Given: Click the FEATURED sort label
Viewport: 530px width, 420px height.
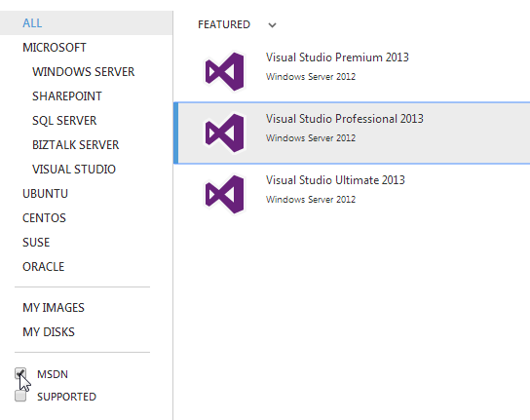Looking at the screenshot, I should click(224, 24).
